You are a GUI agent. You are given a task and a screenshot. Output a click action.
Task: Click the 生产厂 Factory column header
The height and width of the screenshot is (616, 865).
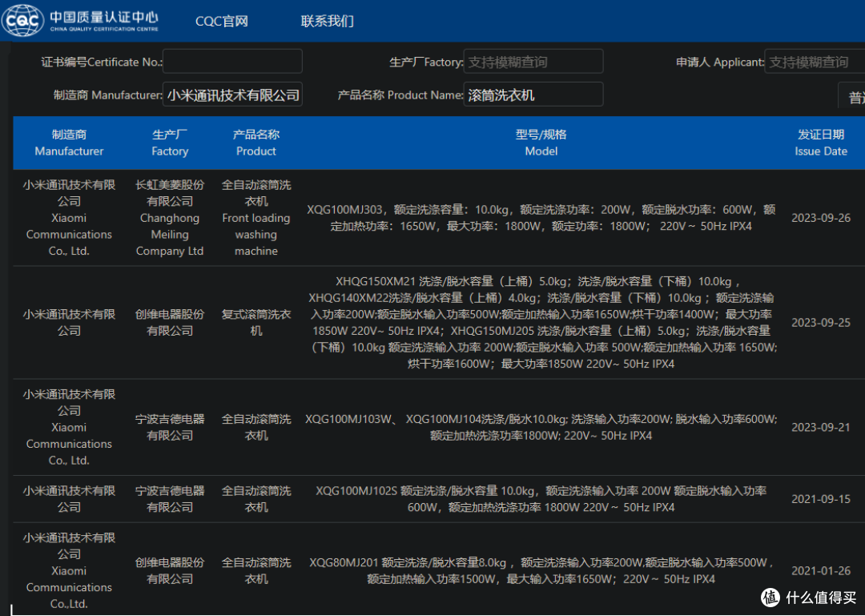click(170, 143)
